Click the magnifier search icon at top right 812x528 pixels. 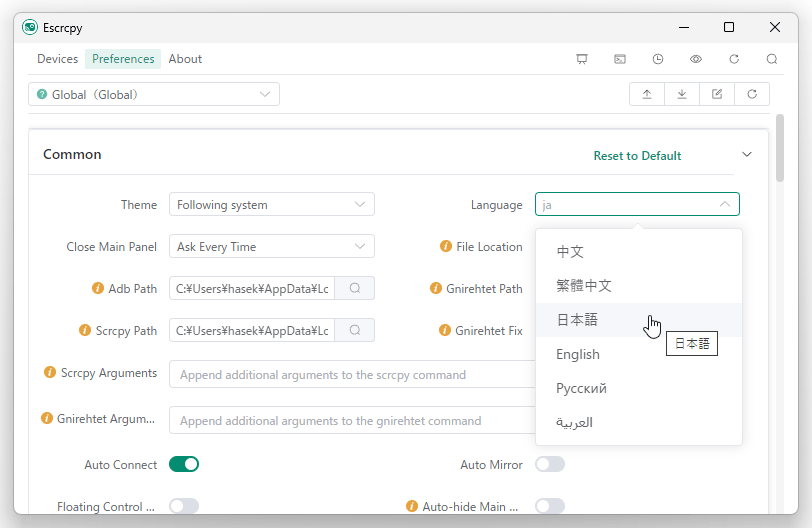pos(772,59)
